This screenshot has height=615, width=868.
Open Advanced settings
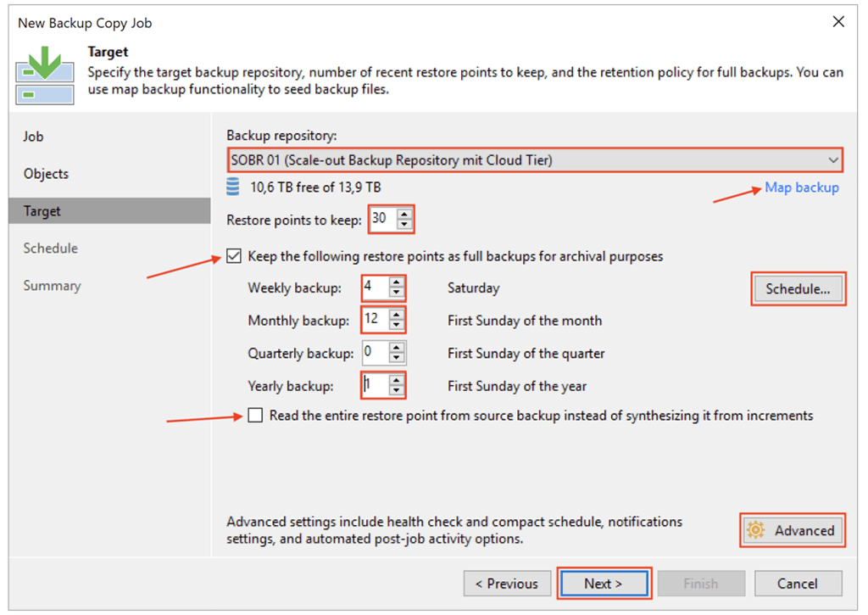click(793, 530)
